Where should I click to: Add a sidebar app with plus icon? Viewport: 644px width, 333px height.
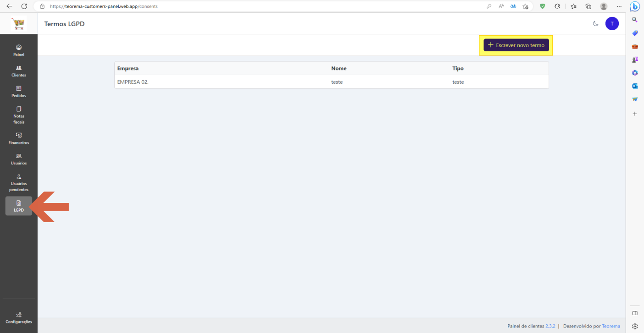click(x=635, y=114)
